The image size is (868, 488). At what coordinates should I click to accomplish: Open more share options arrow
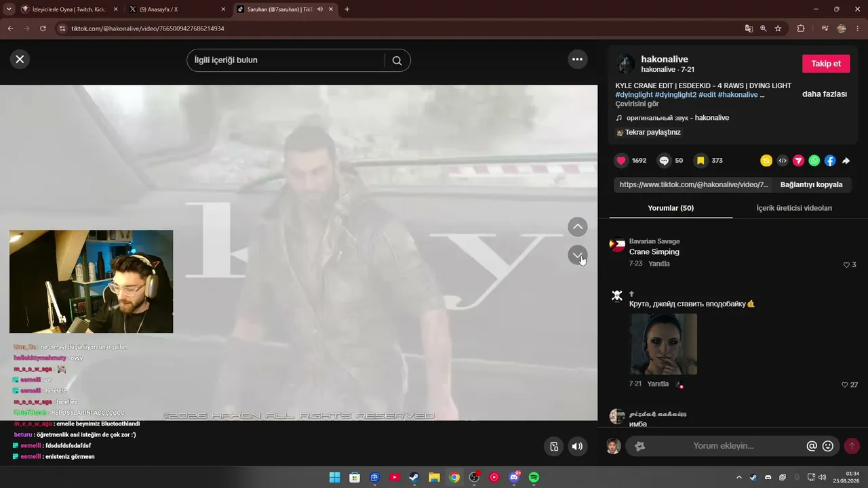click(x=846, y=161)
